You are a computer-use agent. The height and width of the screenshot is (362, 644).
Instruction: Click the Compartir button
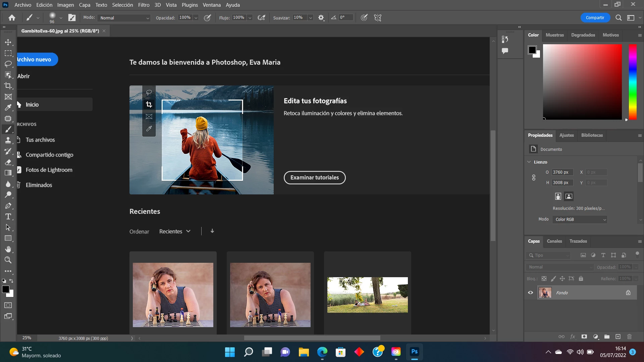595,18
